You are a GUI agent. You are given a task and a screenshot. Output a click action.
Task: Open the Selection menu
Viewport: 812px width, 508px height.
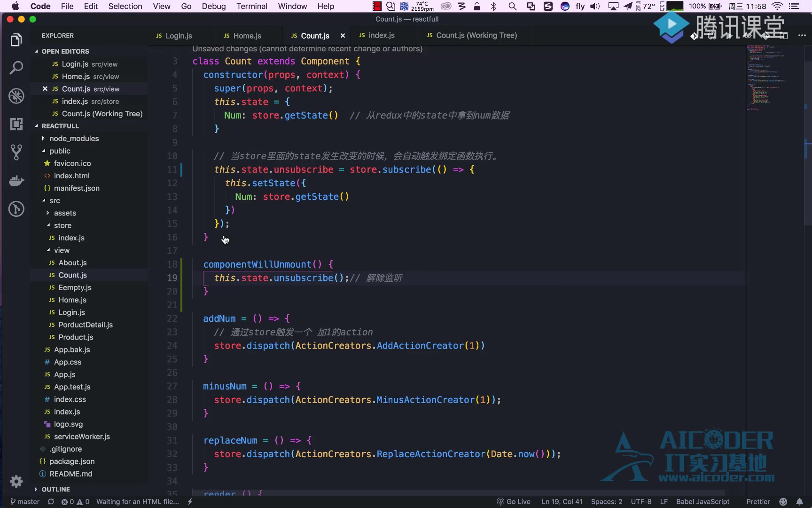coord(125,6)
